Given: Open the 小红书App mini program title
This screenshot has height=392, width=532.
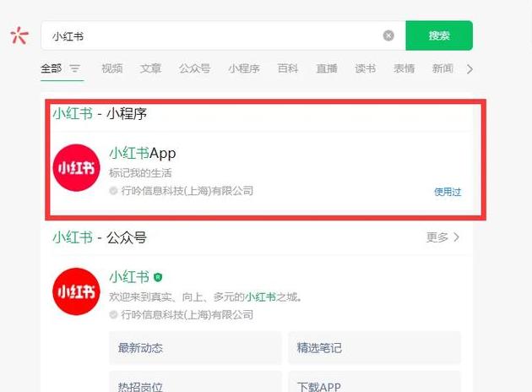Looking at the screenshot, I should pyautogui.click(x=143, y=154).
